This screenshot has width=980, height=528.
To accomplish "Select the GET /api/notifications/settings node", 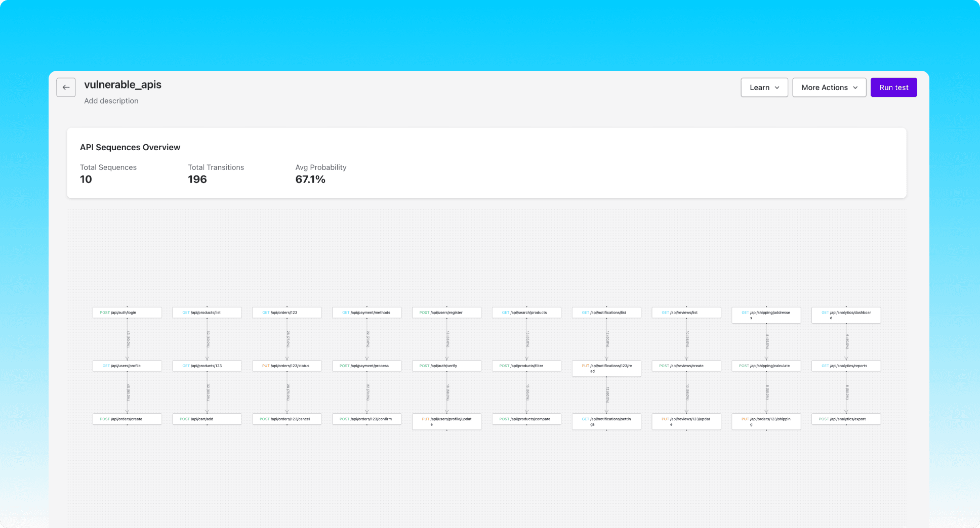I will click(606, 421).
